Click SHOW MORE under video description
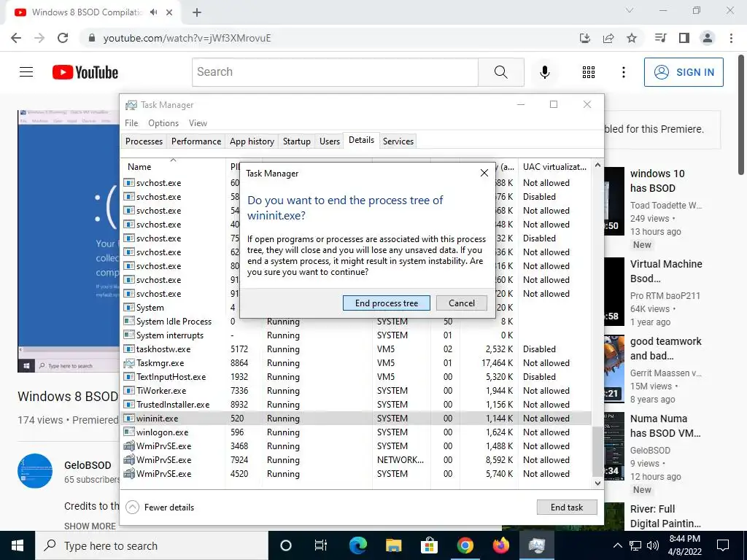This screenshot has width=747, height=560. click(x=90, y=526)
